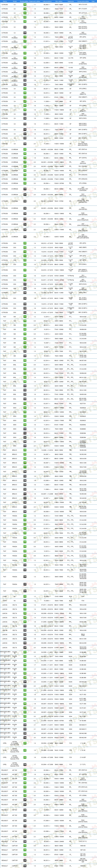This screenshot has height=868, width=97.
Task: Click petrol icon in Opel Astra Z 16 XEP row
Action: coord(25,757)
